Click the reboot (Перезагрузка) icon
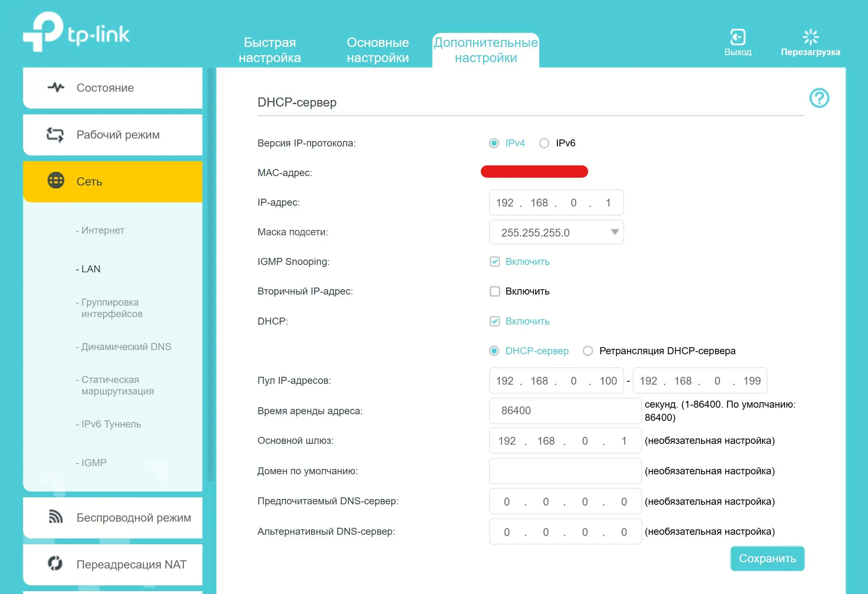Viewport: 868px width, 594px height. point(810,37)
